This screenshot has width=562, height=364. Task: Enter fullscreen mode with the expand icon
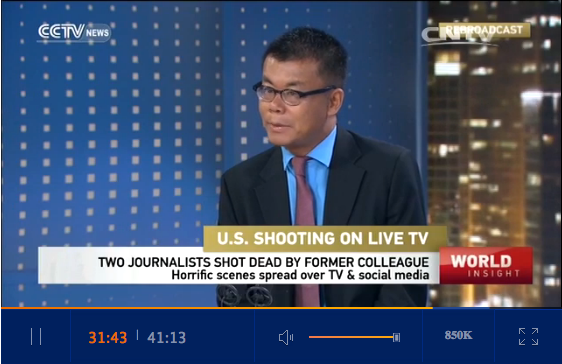tap(528, 336)
